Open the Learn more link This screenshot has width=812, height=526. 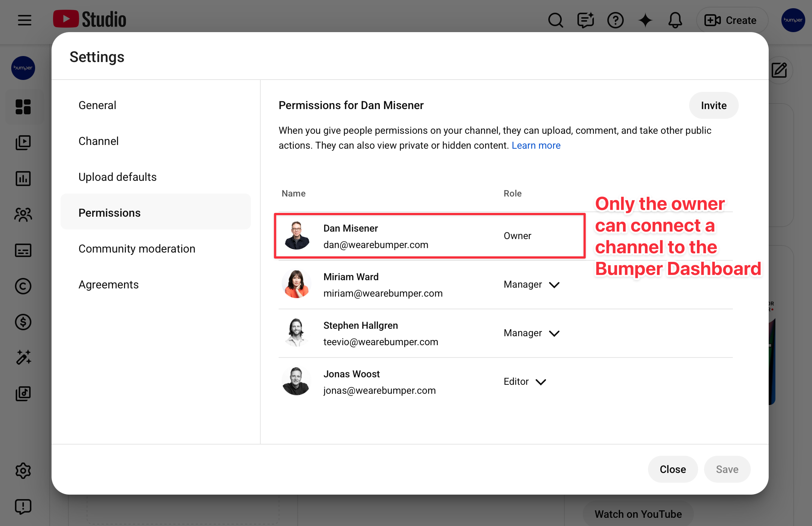tap(536, 145)
